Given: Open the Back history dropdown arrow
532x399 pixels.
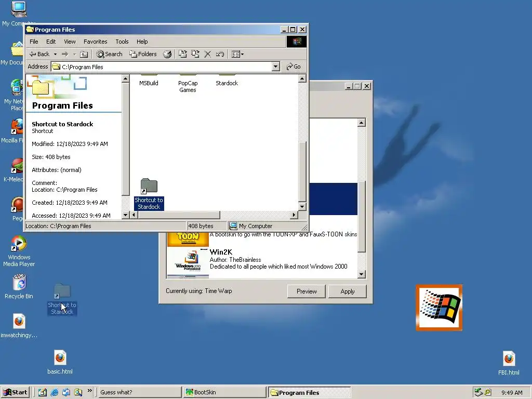Looking at the screenshot, I should point(55,54).
